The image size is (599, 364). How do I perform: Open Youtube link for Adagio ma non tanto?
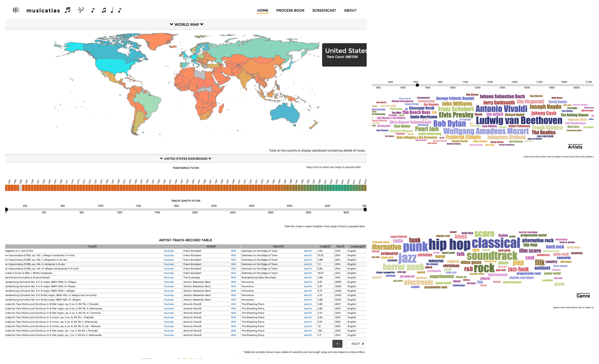pyautogui.click(x=168, y=295)
